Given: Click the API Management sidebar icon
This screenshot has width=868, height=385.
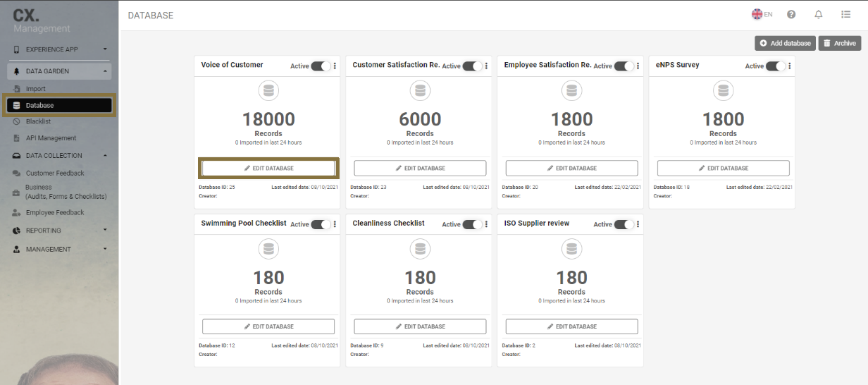Looking at the screenshot, I should tap(16, 138).
